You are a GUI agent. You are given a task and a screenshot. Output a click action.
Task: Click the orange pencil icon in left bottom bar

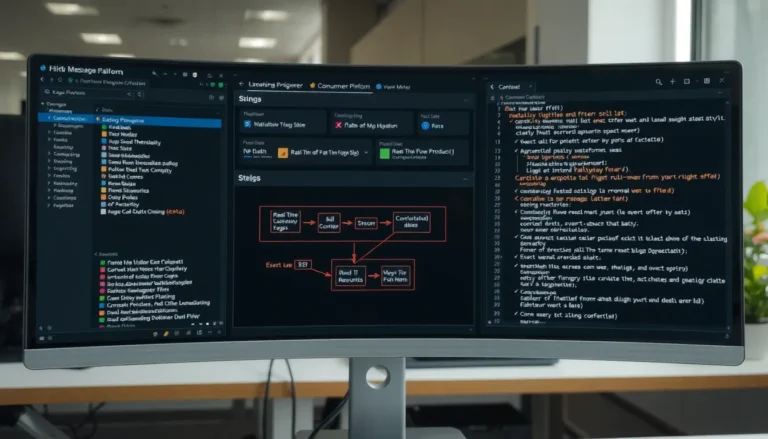pos(166,334)
